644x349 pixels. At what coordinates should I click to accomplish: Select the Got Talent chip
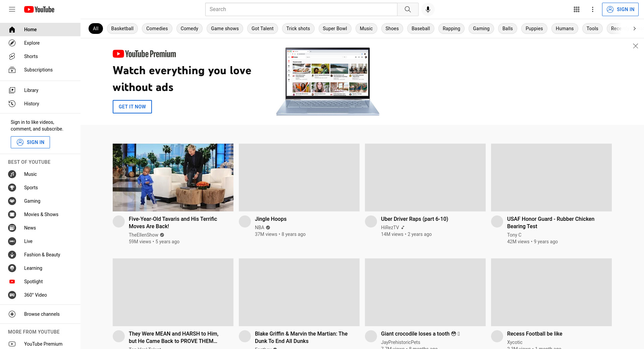coord(263,29)
